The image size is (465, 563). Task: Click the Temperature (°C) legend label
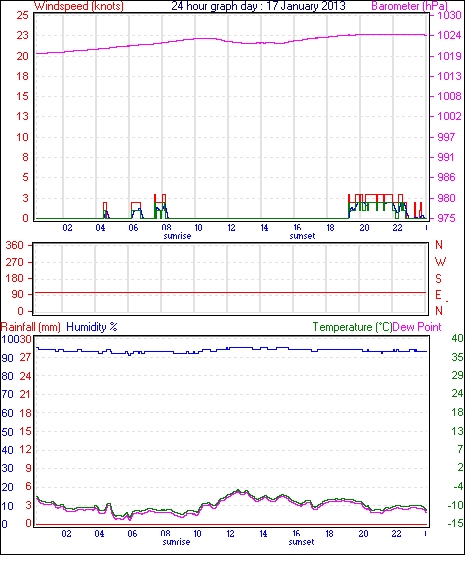[352, 327]
